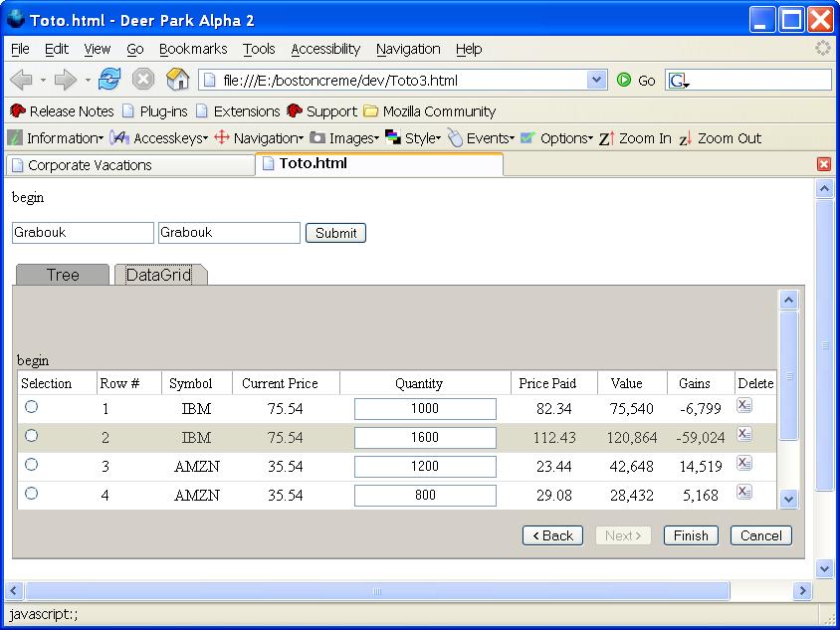Expand the address bar history dropdown
Screen dimensions: 840x630
[x=597, y=80]
